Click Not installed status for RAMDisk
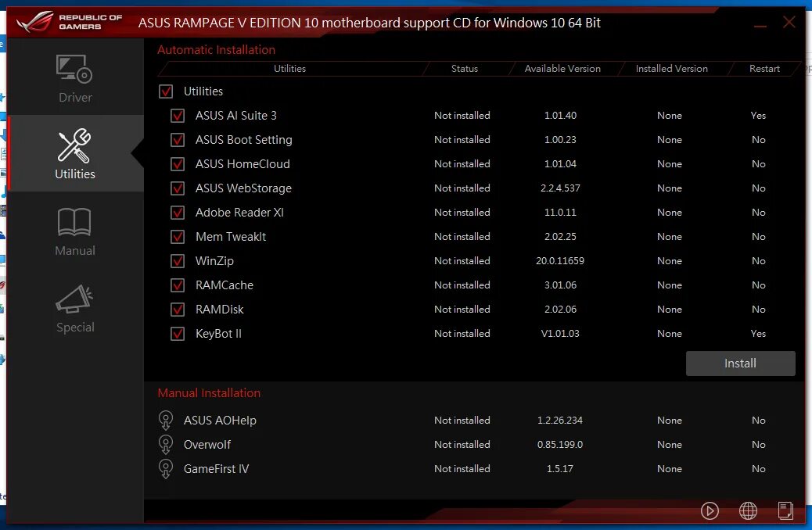The height and width of the screenshot is (530, 812). click(x=462, y=310)
